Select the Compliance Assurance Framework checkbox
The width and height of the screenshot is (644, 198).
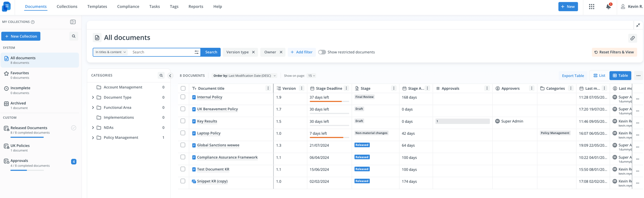click(183, 157)
